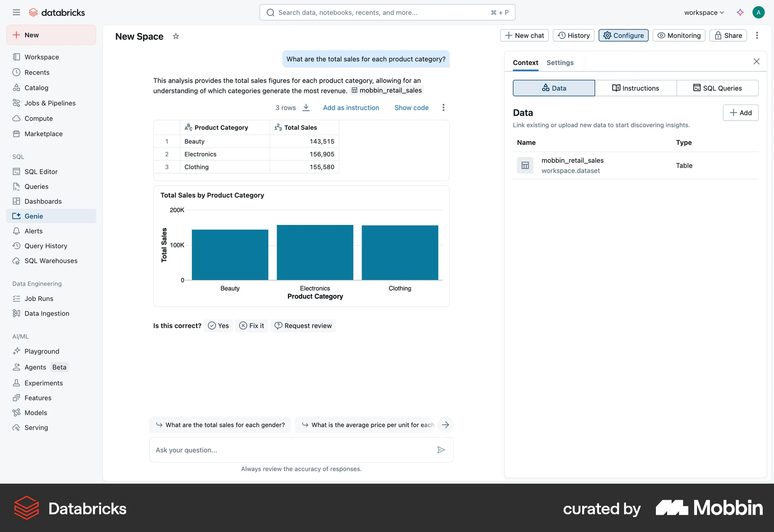The image size is (774, 532).
Task: Star the New Space to favorite it
Action: coord(175,36)
